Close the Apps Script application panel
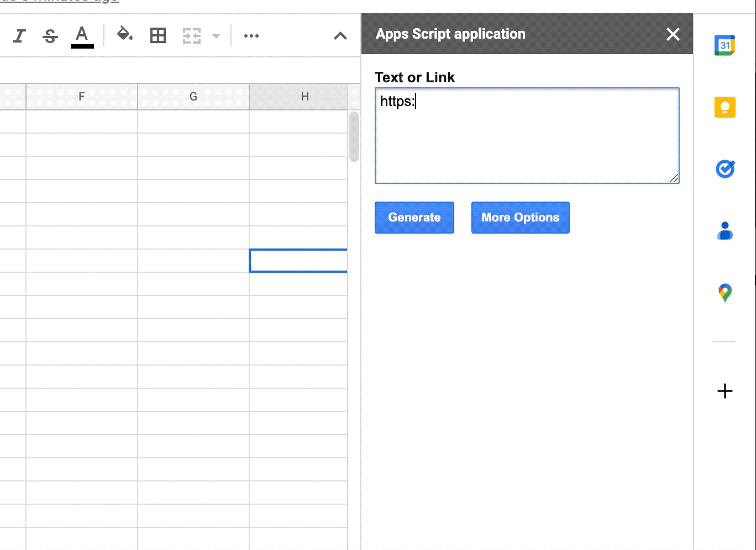This screenshot has height=550, width=756. tap(673, 34)
